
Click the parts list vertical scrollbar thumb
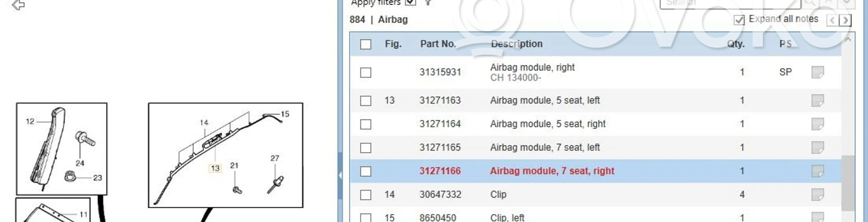(x=847, y=183)
